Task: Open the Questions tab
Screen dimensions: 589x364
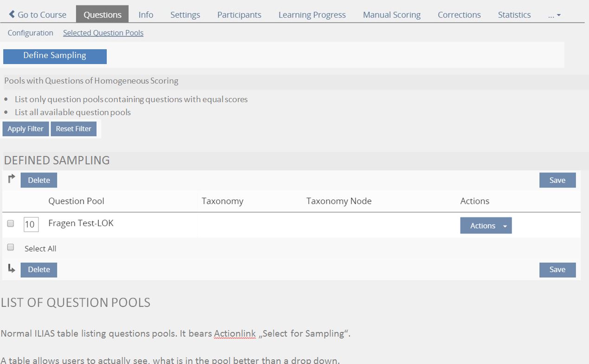Action: pyautogui.click(x=102, y=14)
